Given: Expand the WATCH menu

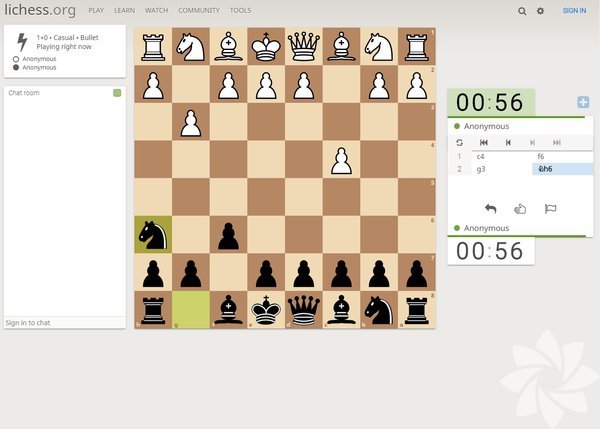Looking at the screenshot, I should point(156,10).
